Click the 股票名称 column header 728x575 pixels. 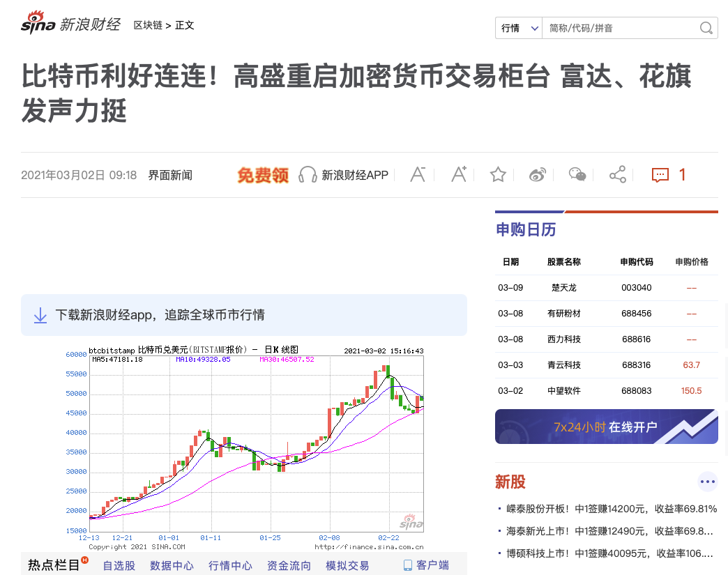563,262
